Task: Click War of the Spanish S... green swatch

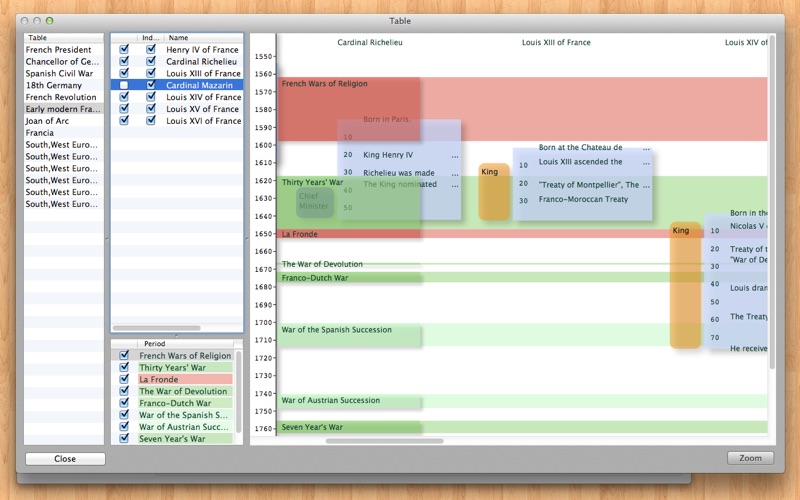Action: 186,415
